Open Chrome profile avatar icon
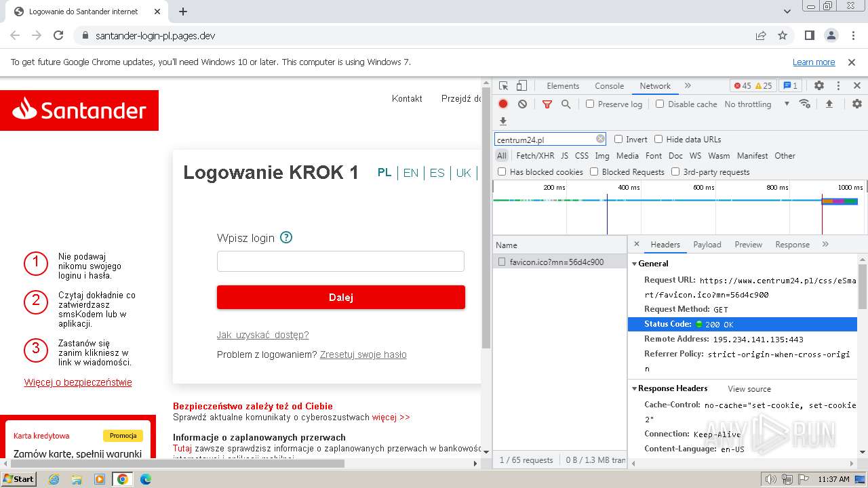The height and width of the screenshot is (488, 868). tap(831, 36)
